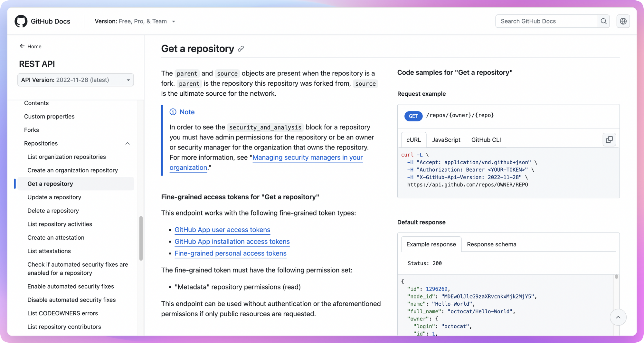This screenshot has height=343, width=644.
Task: Open Delete a repository
Action: tap(53, 211)
